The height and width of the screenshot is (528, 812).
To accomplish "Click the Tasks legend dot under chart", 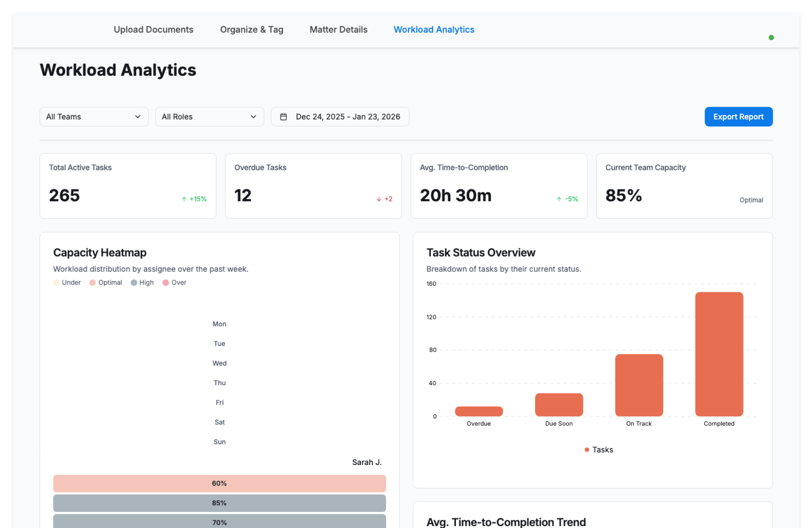I will coord(587,450).
